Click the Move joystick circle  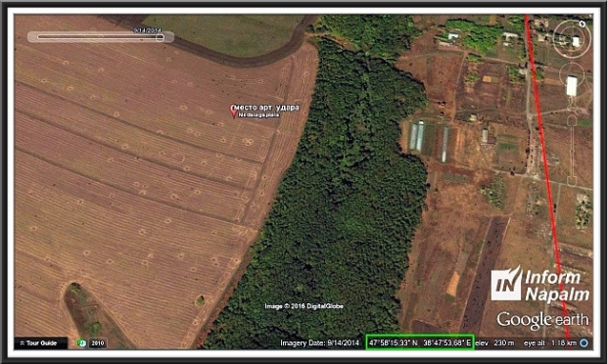572,75
